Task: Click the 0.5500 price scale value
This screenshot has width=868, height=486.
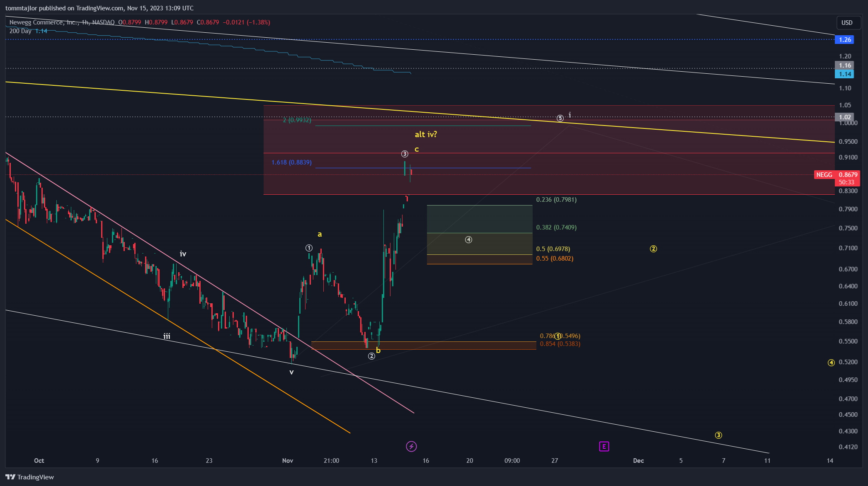Action: [x=848, y=341]
